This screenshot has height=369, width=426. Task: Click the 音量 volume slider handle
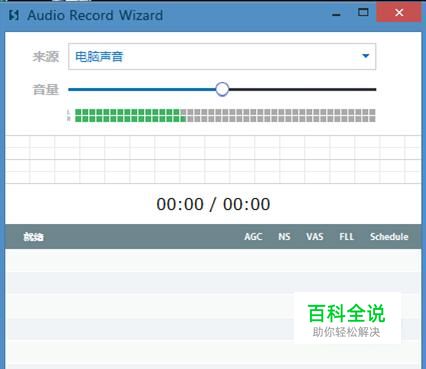[222, 89]
